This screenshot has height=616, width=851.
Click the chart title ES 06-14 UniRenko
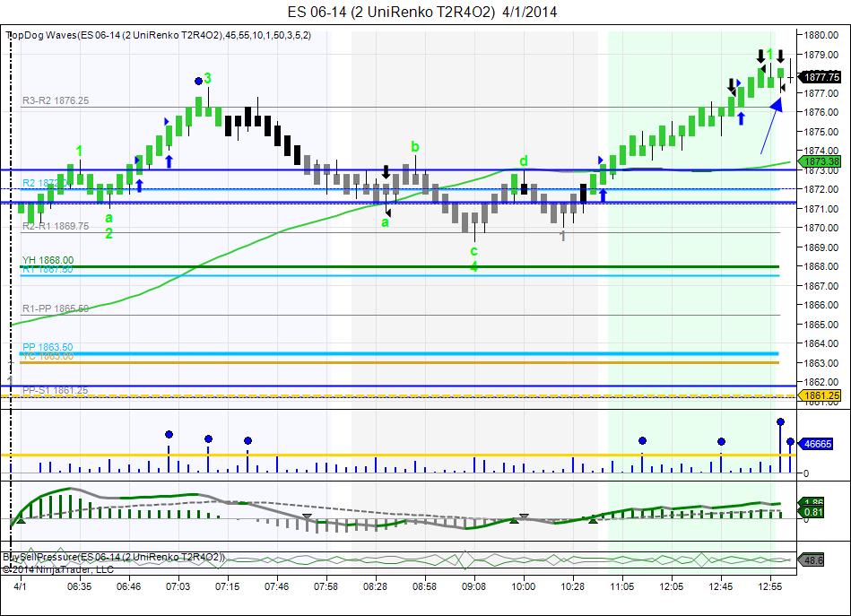click(422, 12)
